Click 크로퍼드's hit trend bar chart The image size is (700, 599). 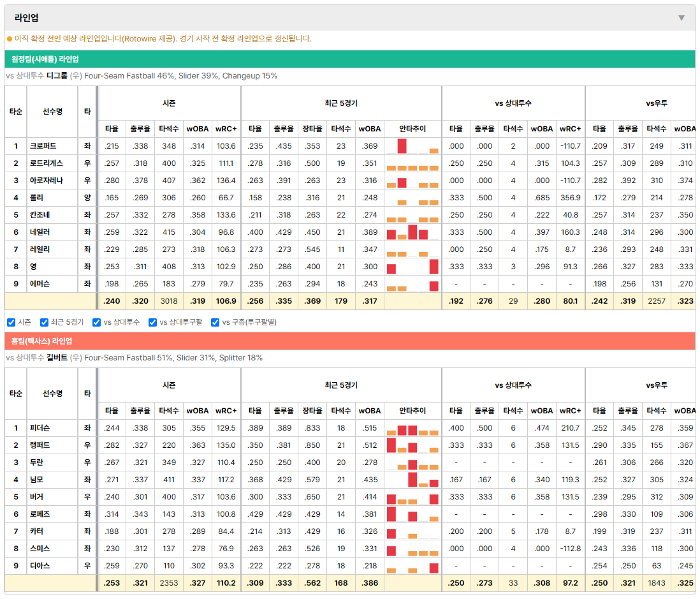(412, 146)
